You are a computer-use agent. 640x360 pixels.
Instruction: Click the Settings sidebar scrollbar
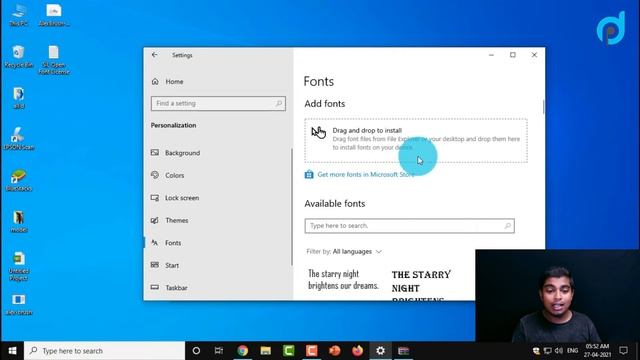point(291,207)
